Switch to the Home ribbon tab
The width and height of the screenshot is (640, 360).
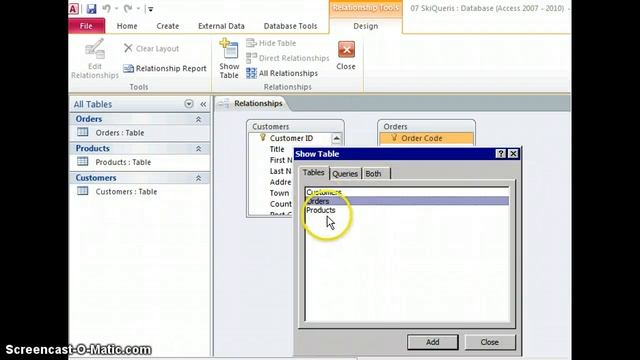click(127, 26)
